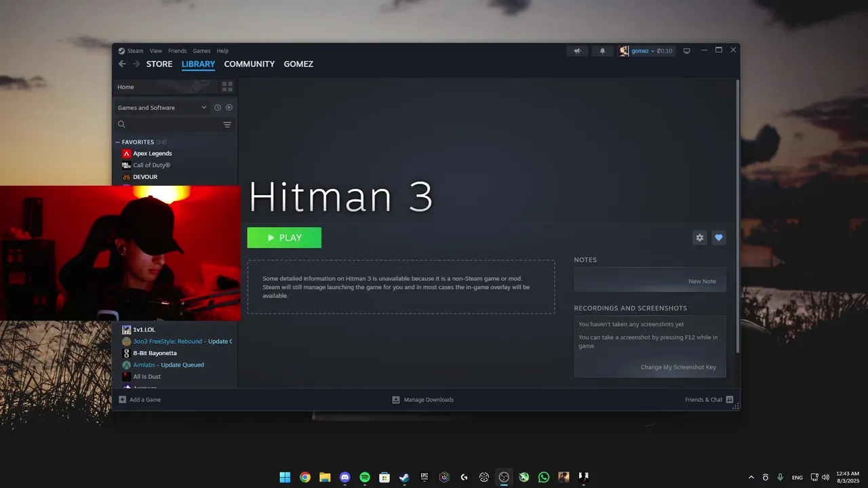
Task: Open Steam announcements megaphone icon
Action: [x=577, y=51]
